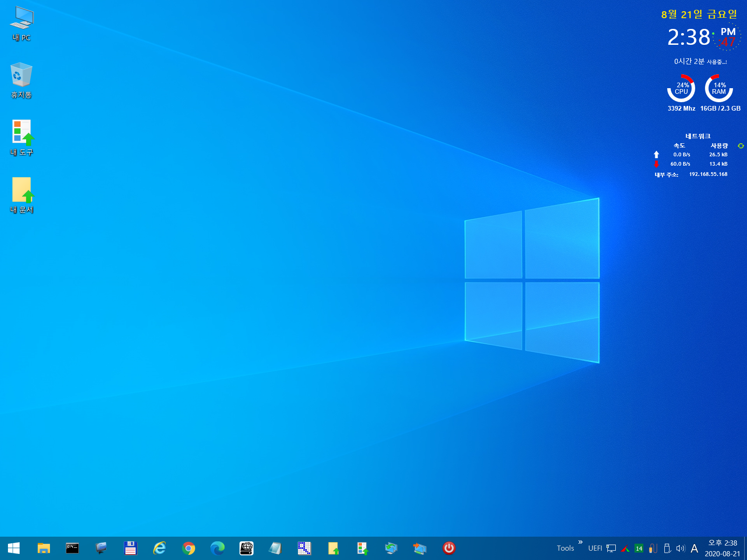Image resolution: width=747 pixels, height=560 pixels.
Task: Open the disk globe utility taskbar icon
Action: tap(247, 548)
